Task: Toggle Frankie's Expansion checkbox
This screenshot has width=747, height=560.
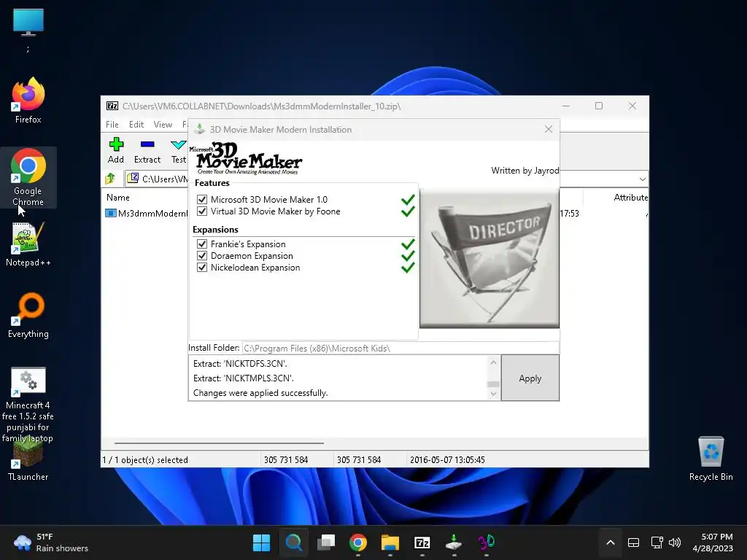Action: click(x=202, y=244)
